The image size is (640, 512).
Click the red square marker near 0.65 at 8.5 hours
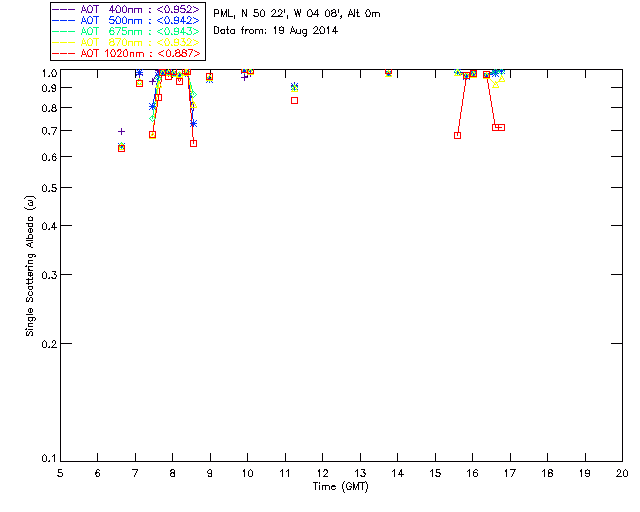pyautogui.click(x=193, y=143)
